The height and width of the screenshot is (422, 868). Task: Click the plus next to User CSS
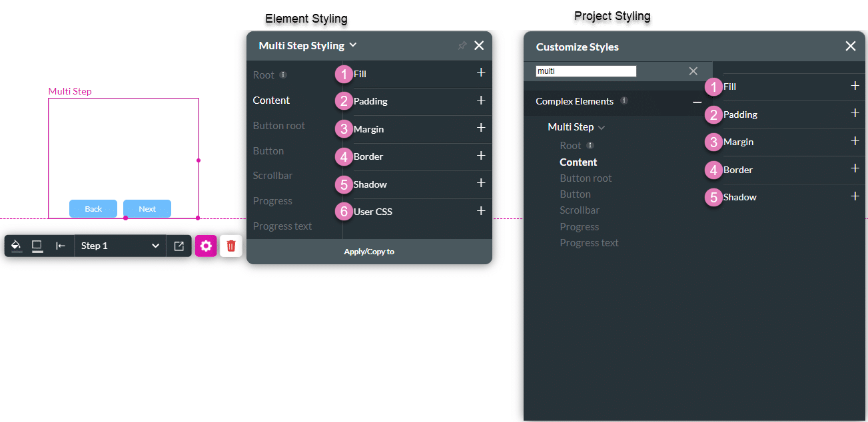point(481,211)
